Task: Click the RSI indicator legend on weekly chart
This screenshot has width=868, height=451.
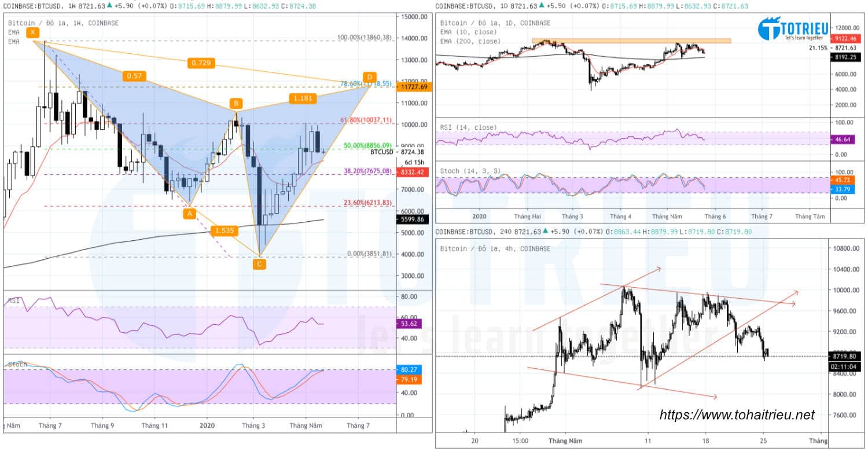Action: point(13,301)
